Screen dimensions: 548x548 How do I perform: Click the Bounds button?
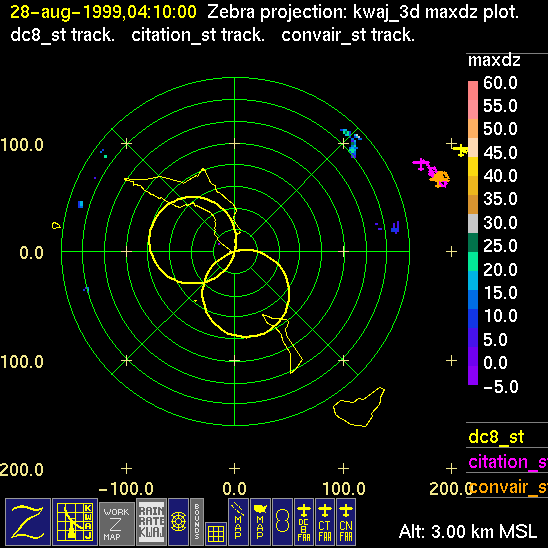197,522
